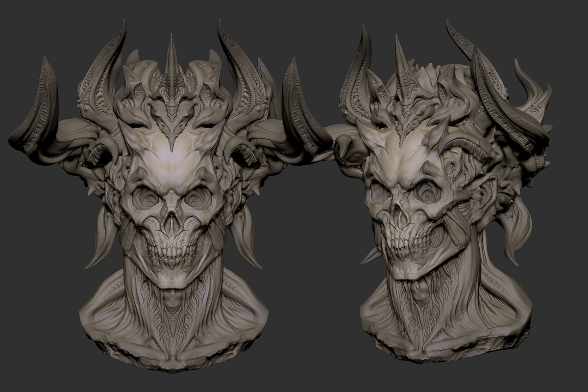The image size is (588, 392).
Task: Click the front-view bust's chin
Action: pos(171,278)
